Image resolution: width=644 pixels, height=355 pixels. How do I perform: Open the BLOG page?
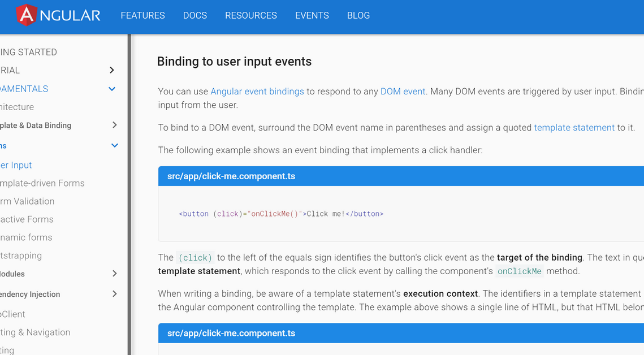click(x=358, y=15)
